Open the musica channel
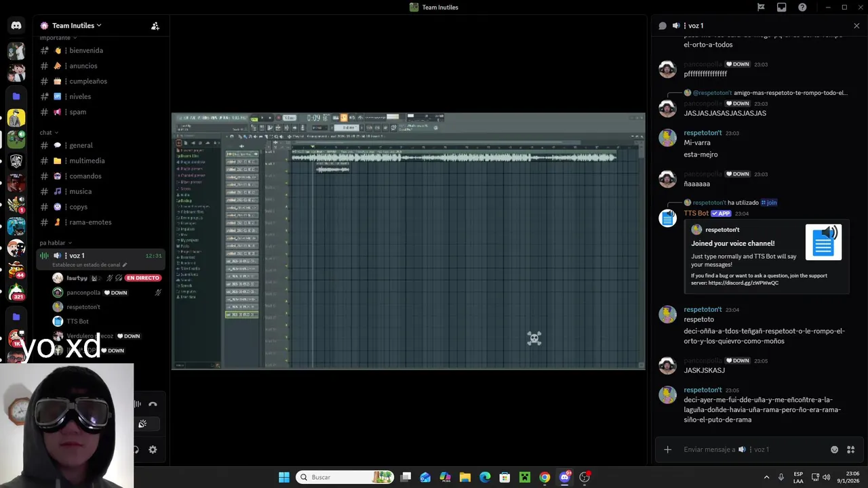Screen dimensions: 868x488 (x=102, y=191)
